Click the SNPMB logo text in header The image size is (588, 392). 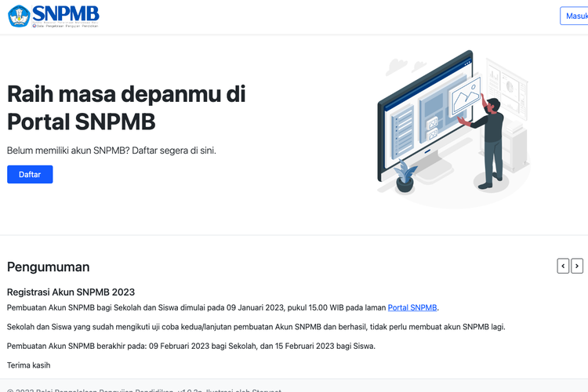tap(66, 13)
